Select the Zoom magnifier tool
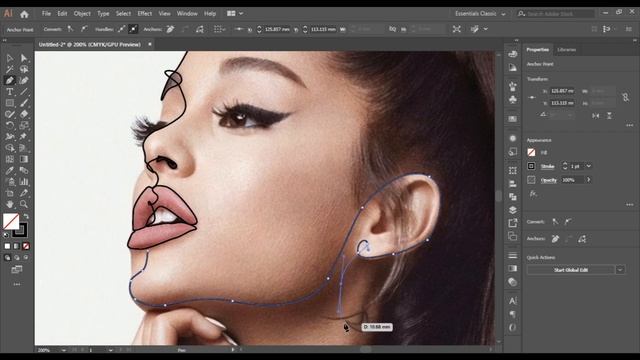640x360 pixels. click(24, 204)
